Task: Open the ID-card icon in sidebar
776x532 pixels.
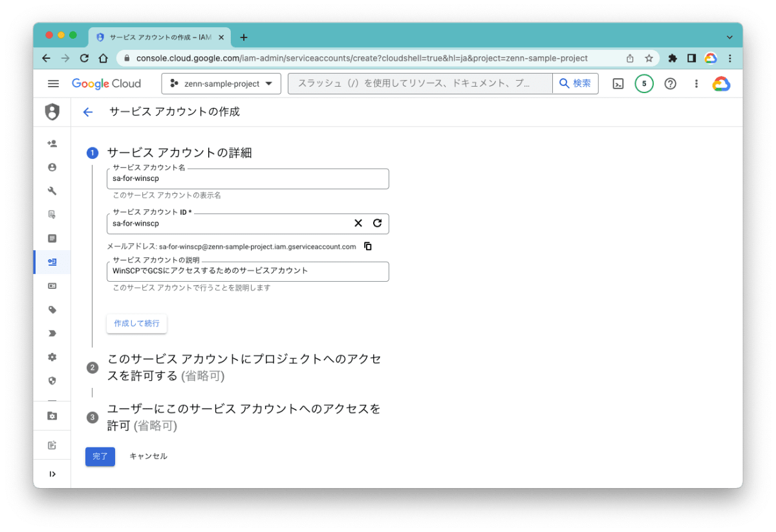Action: (52, 286)
